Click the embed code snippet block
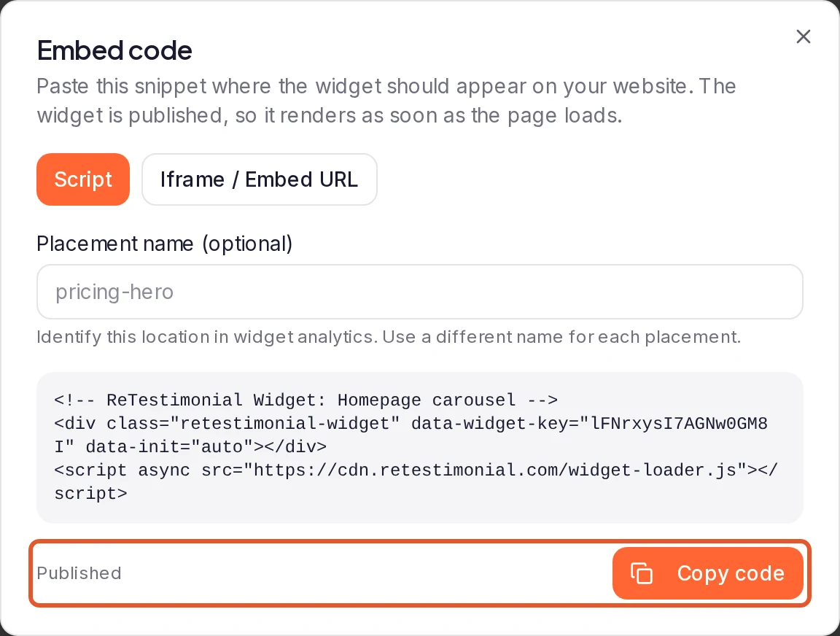The height and width of the screenshot is (636, 840). [x=419, y=447]
